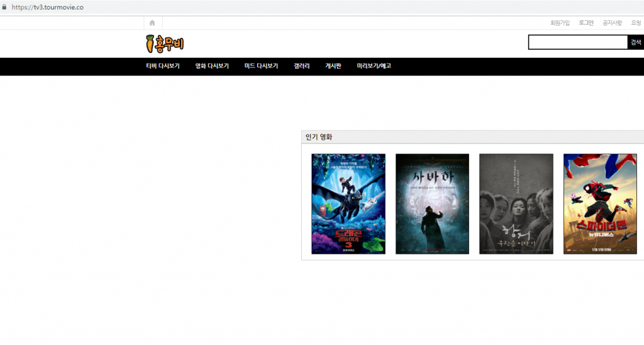The width and height of the screenshot is (644, 345).
Task: Click the 홍무비 carrot logo
Action: (x=164, y=43)
